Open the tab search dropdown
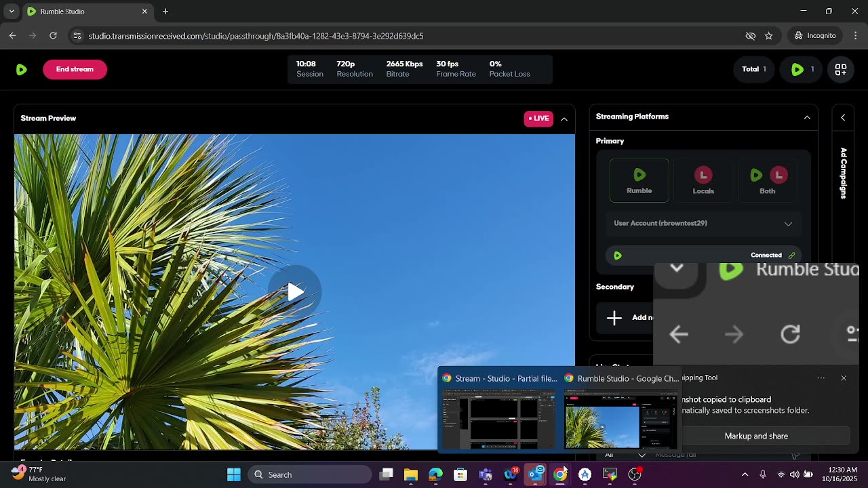 11,12
